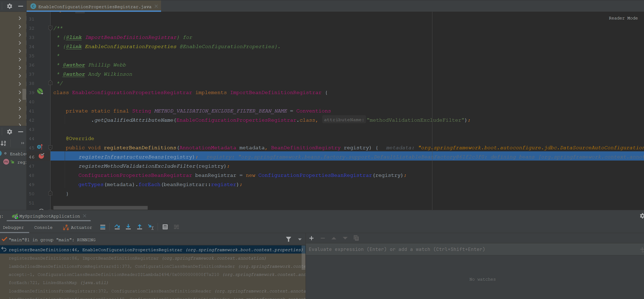Click the frames filter funnel icon
The height and width of the screenshot is (299, 644).
pyautogui.click(x=288, y=239)
